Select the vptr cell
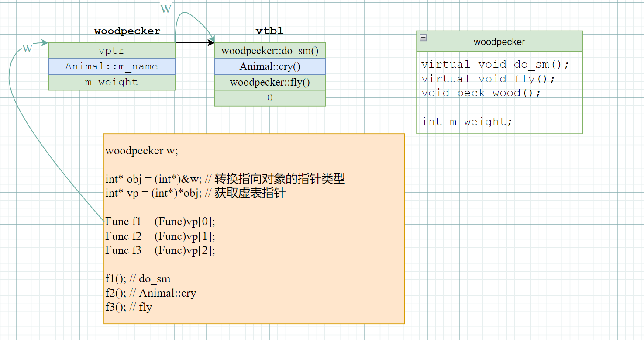This screenshot has height=340, width=644. pos(112,51)
